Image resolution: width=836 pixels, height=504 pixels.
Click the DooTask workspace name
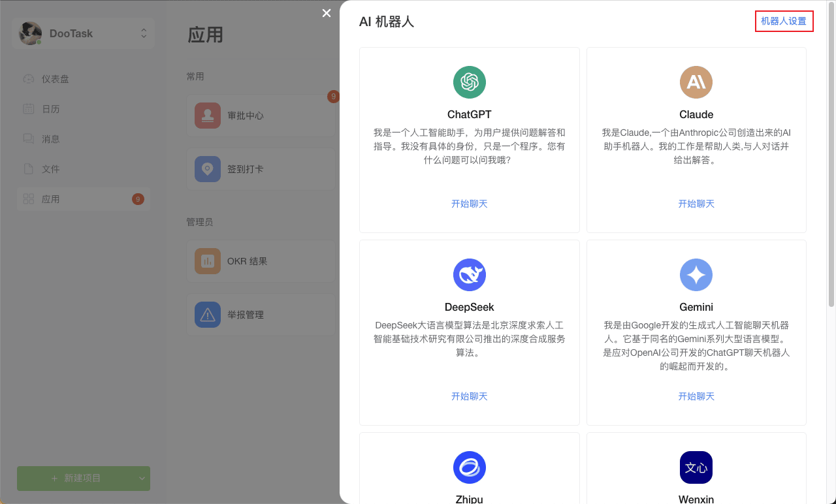[x=71, y=33]
